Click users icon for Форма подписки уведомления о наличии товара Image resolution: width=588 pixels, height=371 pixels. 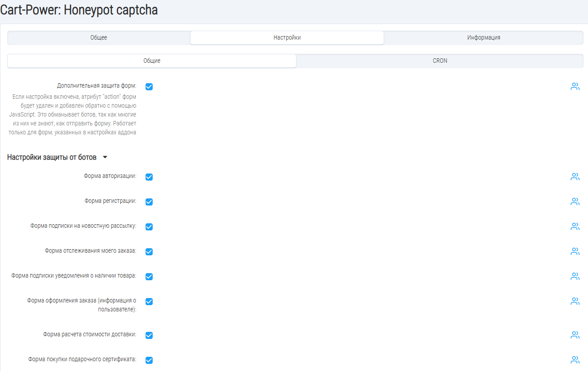[x=575, y=276]
